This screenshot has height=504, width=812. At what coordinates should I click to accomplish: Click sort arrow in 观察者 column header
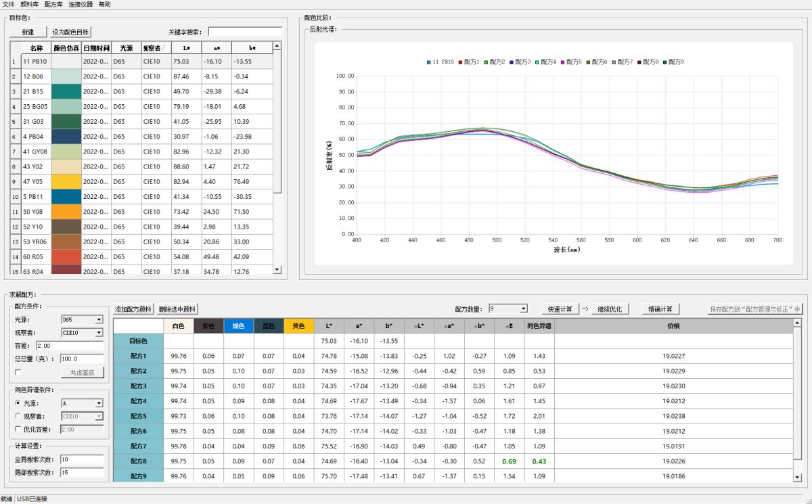click(164, 48)
